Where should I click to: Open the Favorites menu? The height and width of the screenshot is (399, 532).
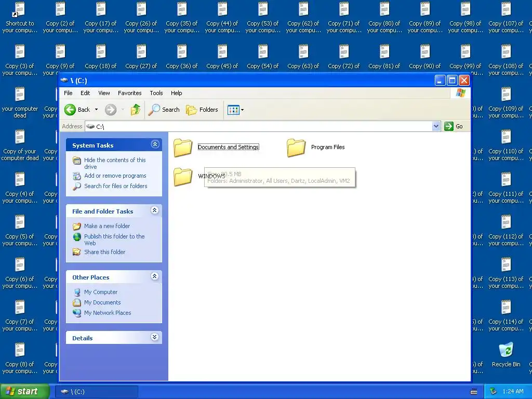click(129, 93)
